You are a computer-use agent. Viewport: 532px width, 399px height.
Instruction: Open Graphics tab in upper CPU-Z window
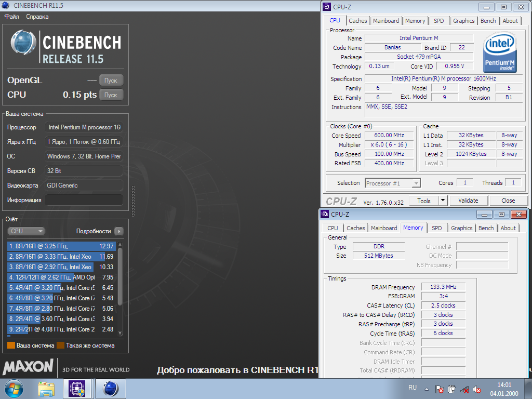tap(464, 21)
